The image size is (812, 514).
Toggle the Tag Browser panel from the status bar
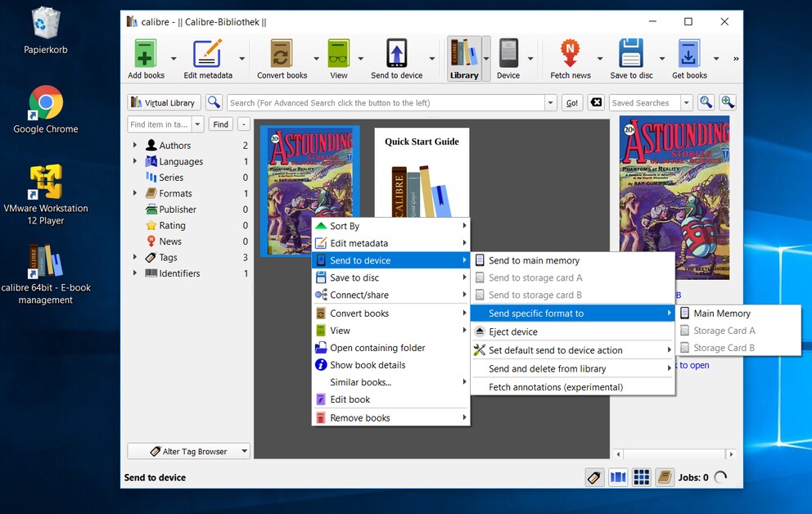click(x=594, y=477)
